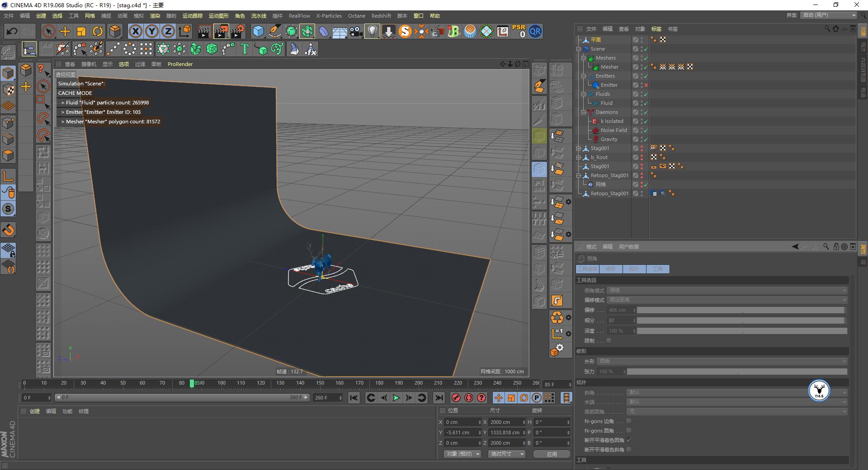Screen dimensions: 868x470
Task: Open the 对象 (相对) coordinate dropdown
Action: click(462, 454)
